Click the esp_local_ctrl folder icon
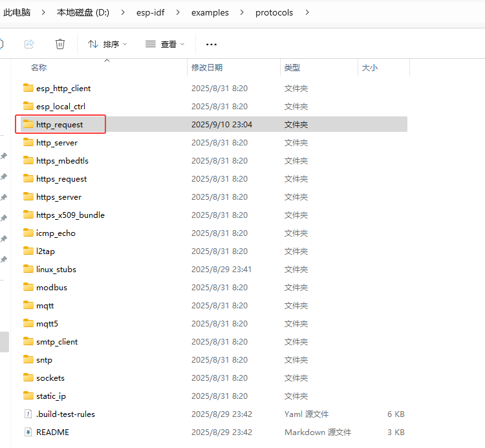The width and height of the screenshot is (485, 448). (28, 106)
